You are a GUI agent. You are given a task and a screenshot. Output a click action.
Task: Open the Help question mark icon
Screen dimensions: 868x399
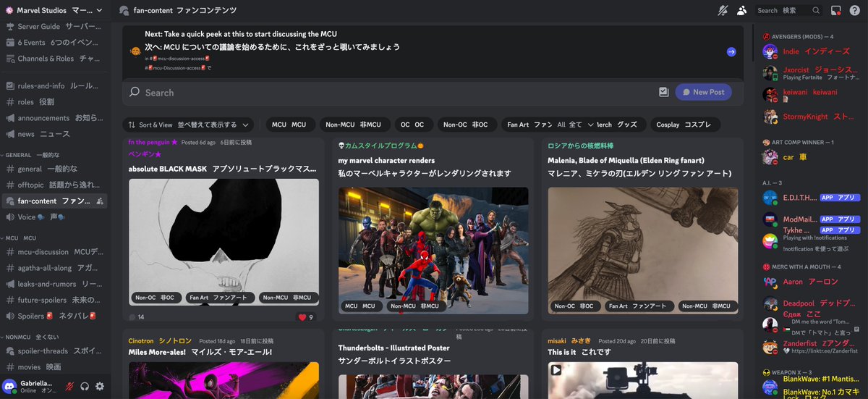coord(854,10)
